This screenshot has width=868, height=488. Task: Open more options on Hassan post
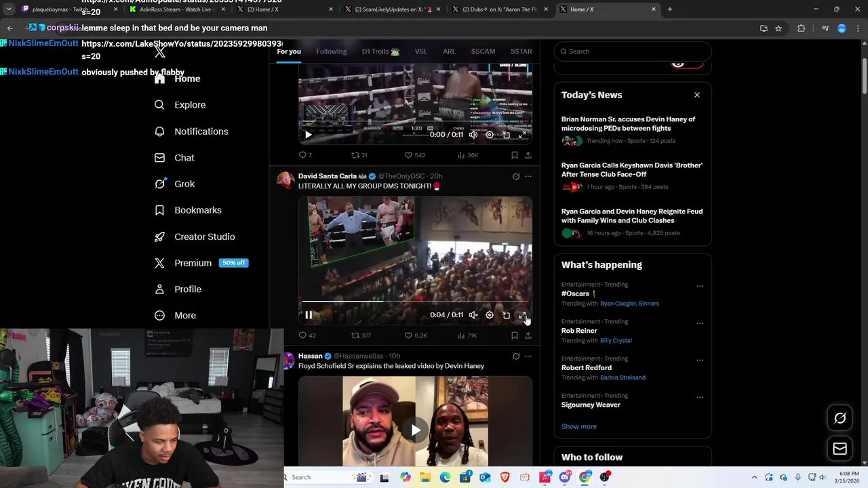pyautogui.click(x=528, y=356)
